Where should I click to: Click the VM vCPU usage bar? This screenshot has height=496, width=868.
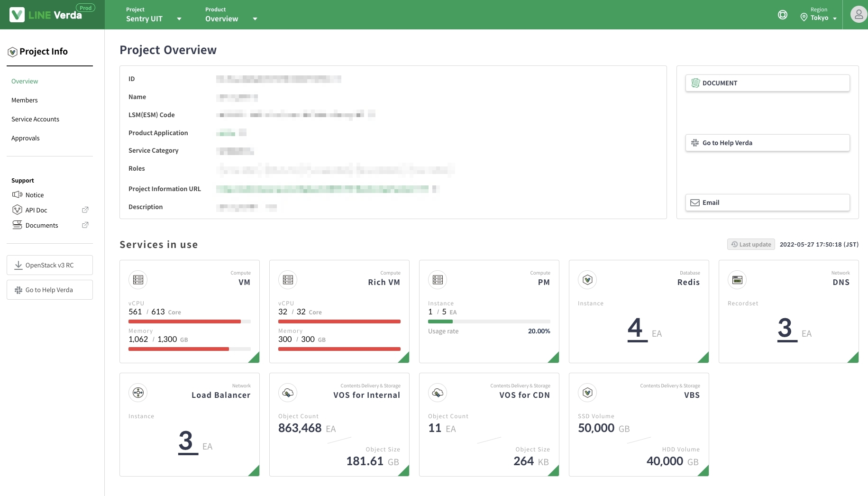pos(190,321)
